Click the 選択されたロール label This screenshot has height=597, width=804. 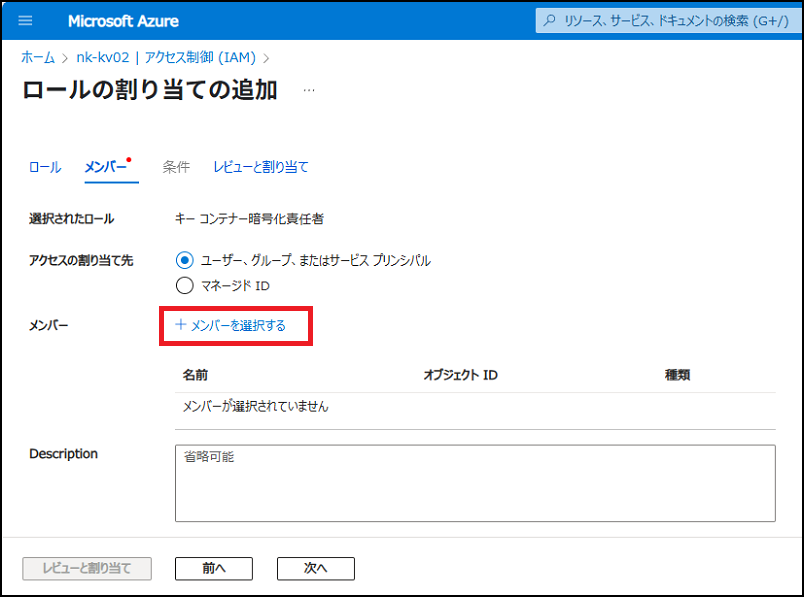[71, 219]
